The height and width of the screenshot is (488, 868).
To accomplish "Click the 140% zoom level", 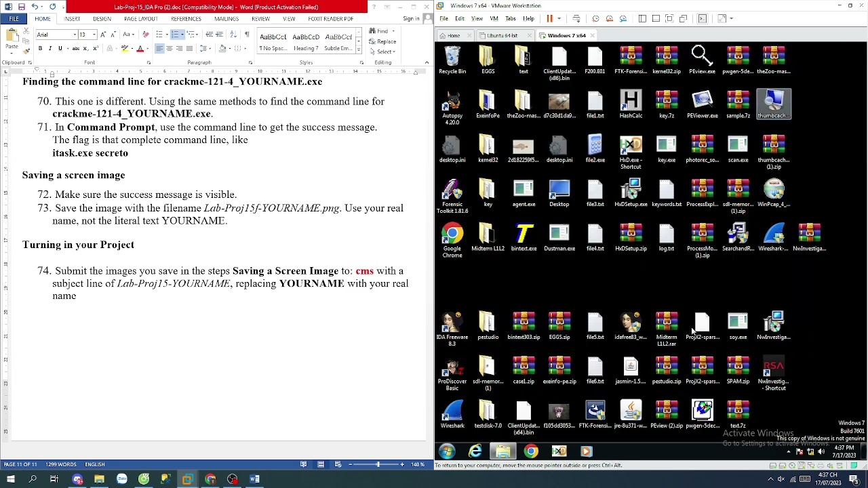I will coord(418,464).
